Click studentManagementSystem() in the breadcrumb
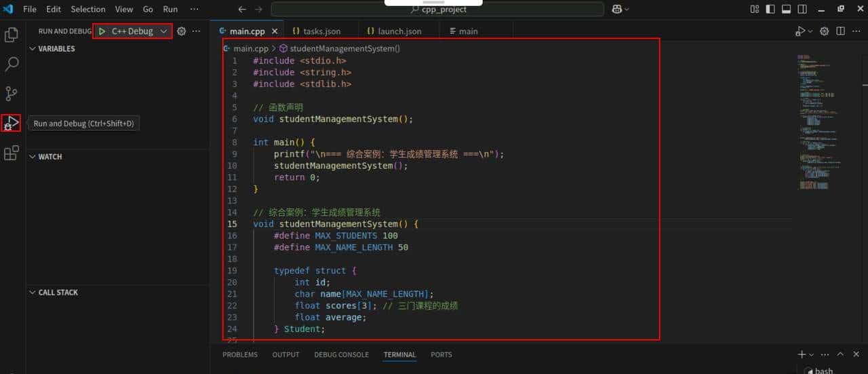The width and height of the screenshot is (868, 374). click(344, 49)
